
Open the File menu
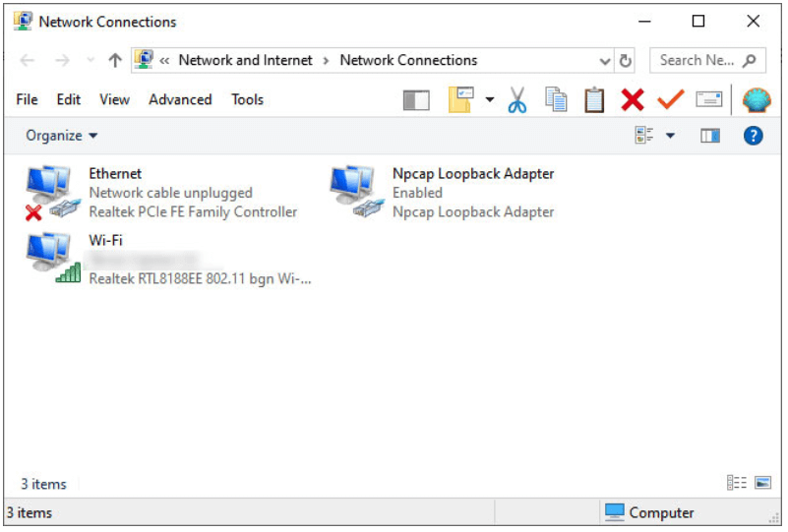[x=28, y=100]
